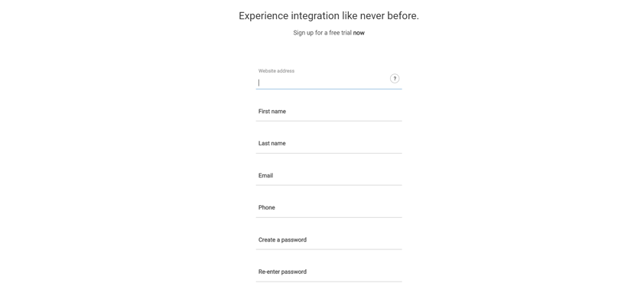
Task: Click the small "Website address" floating label
Action: point(276,70)
